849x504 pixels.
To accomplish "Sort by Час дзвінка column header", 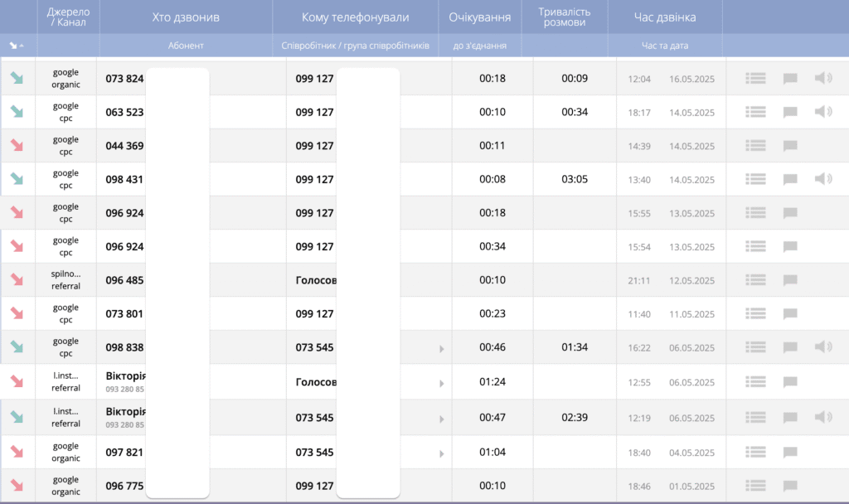I will tap(664, 17).
